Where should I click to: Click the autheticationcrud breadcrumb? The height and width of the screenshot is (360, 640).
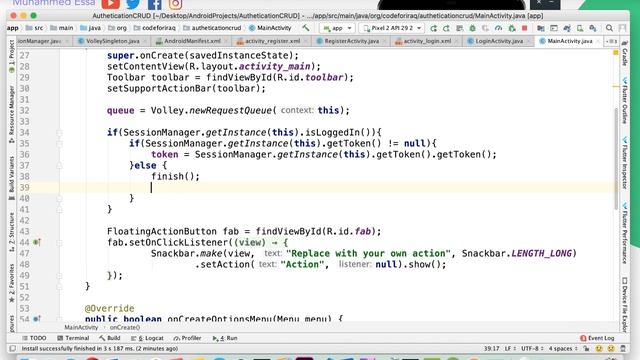tap(212, 28)
